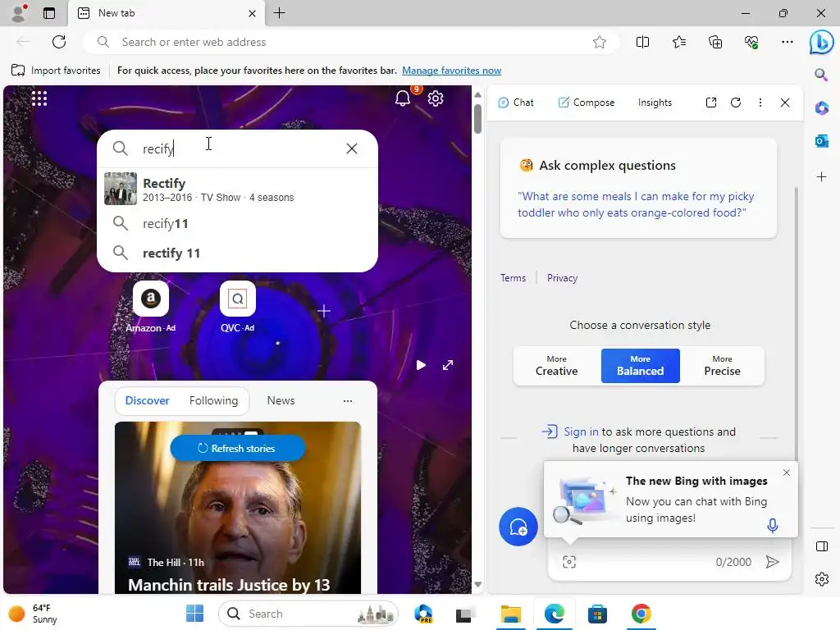Click Import favorites button
This screenshot has height=630, width=840.
click(x=56, y=71)
